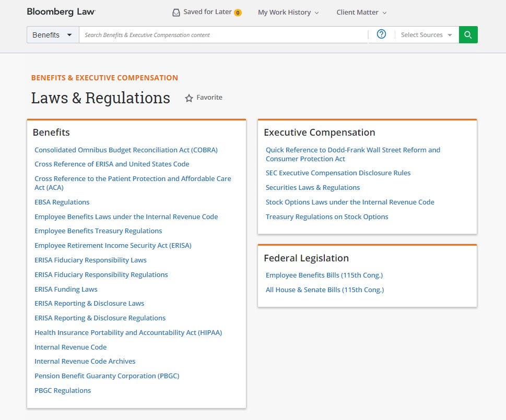
Task: Open Securities Laws & Regulations link
Action: point(312,188)
